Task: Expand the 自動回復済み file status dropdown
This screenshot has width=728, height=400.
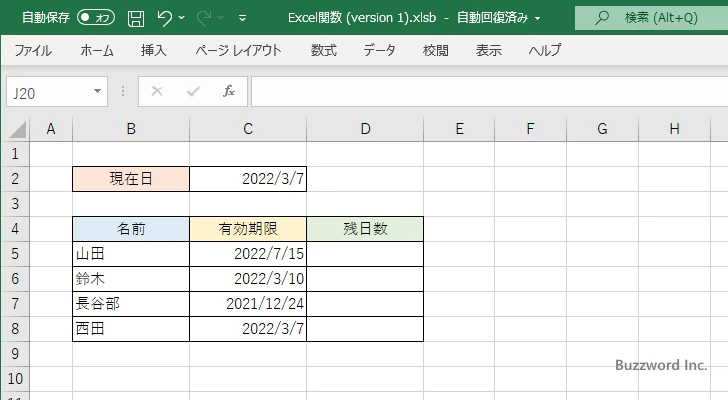Action: (538, 19)
